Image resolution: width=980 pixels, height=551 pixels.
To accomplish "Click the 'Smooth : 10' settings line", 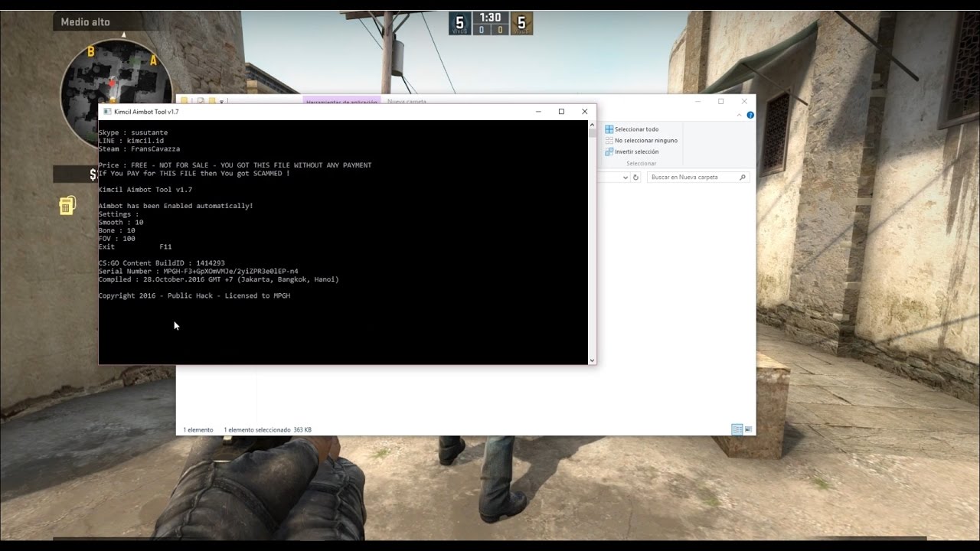I will tap(121, 223).
